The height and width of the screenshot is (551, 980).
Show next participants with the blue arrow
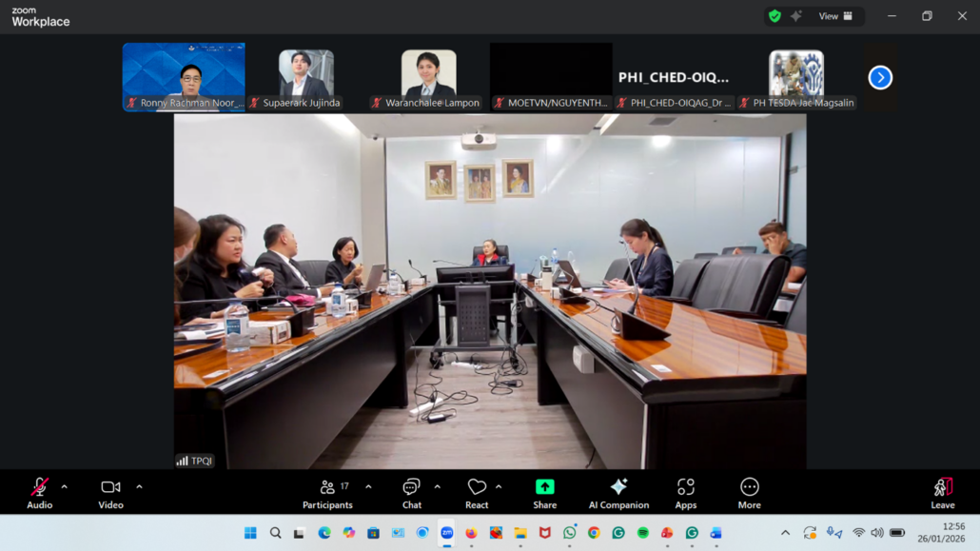[880, 77]
